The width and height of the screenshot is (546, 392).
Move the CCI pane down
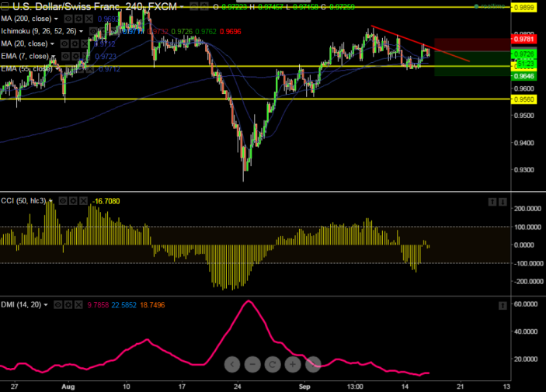(x=503, y=202)
